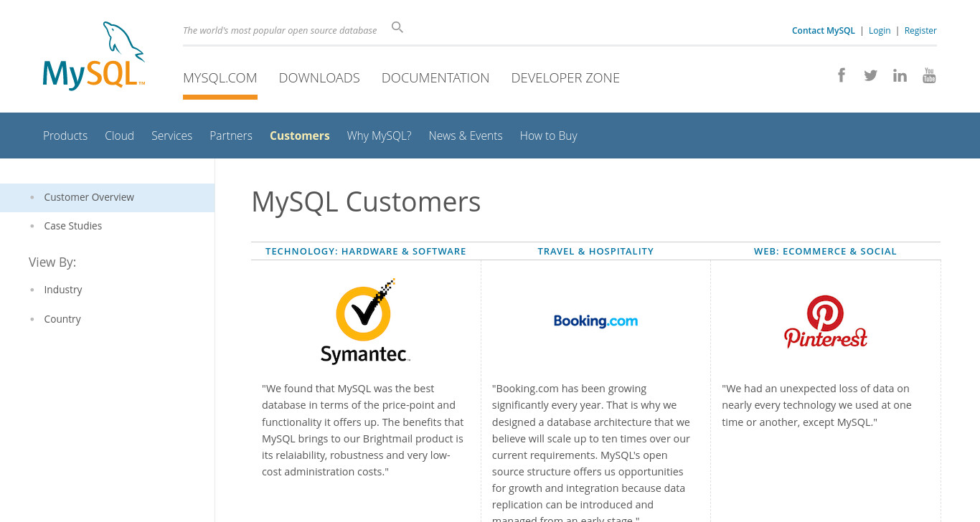
Task: Click the world's most popular database tagline
Action: pos(280,30)
